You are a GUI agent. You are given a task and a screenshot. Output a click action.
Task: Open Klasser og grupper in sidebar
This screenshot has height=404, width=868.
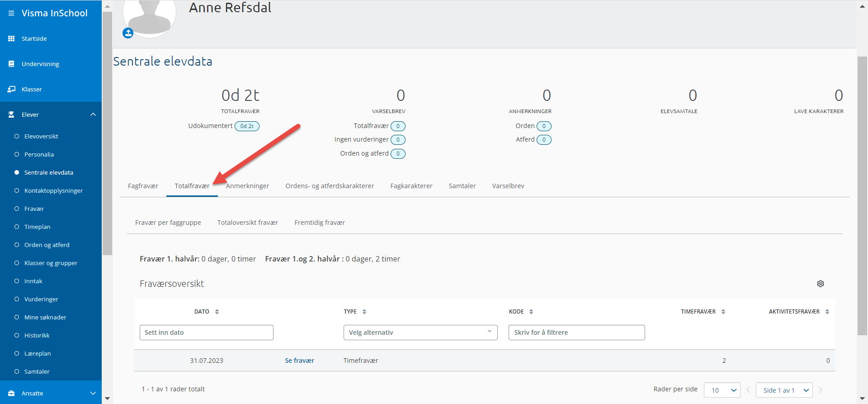click(51, 263)
